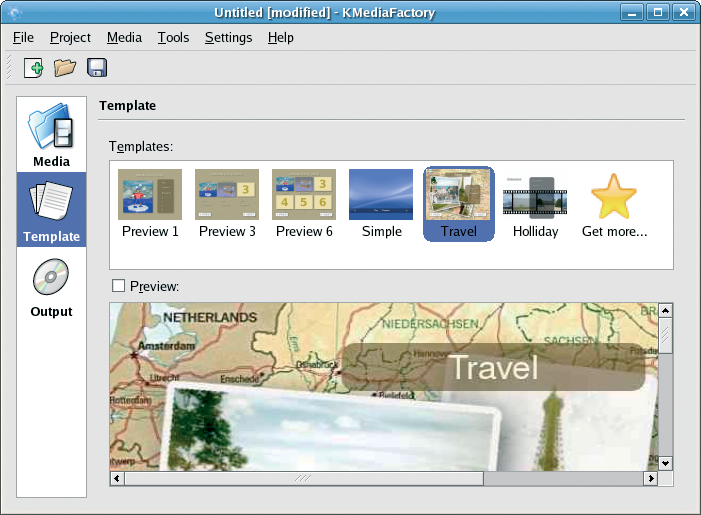Click the KMediaFactory title bar app icon
701x515 pixels.
14,12
